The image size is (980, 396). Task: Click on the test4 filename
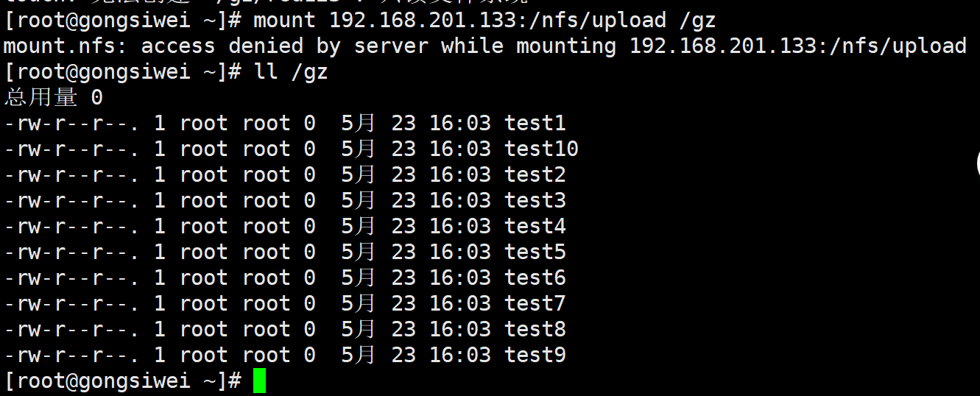pyautogui.click(x=535, y=227)
